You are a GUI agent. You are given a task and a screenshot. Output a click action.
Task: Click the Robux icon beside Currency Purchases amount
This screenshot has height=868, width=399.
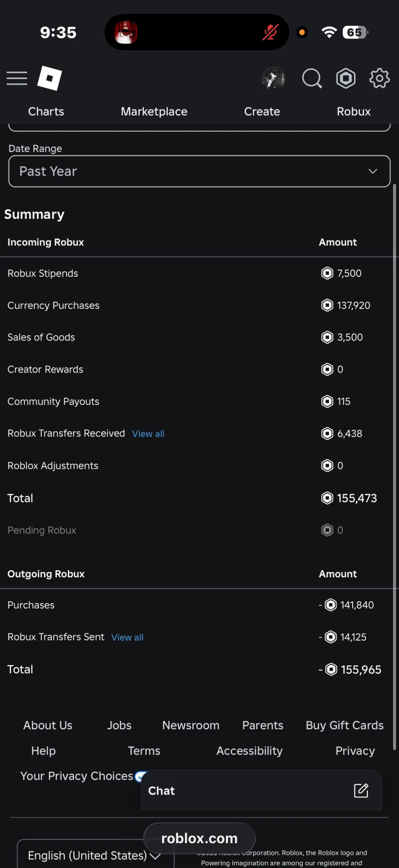point(327,305)
